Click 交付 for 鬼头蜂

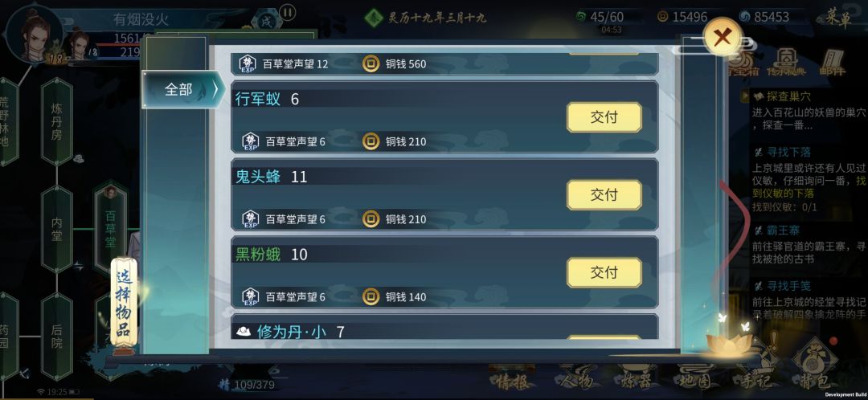click(x=604, y=194)
